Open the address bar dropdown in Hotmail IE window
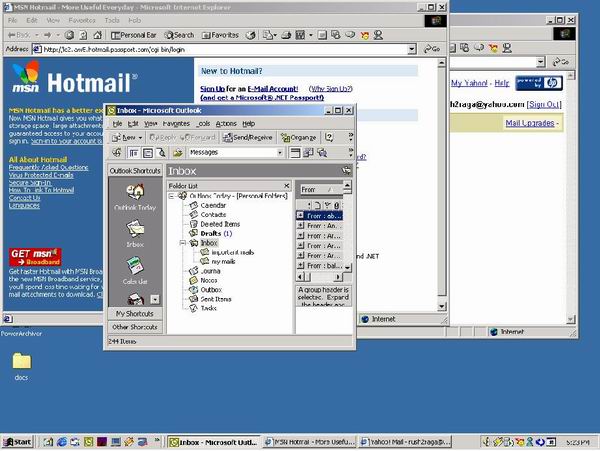The height and width of the screenshot is (451, 600). coord(412,49)
